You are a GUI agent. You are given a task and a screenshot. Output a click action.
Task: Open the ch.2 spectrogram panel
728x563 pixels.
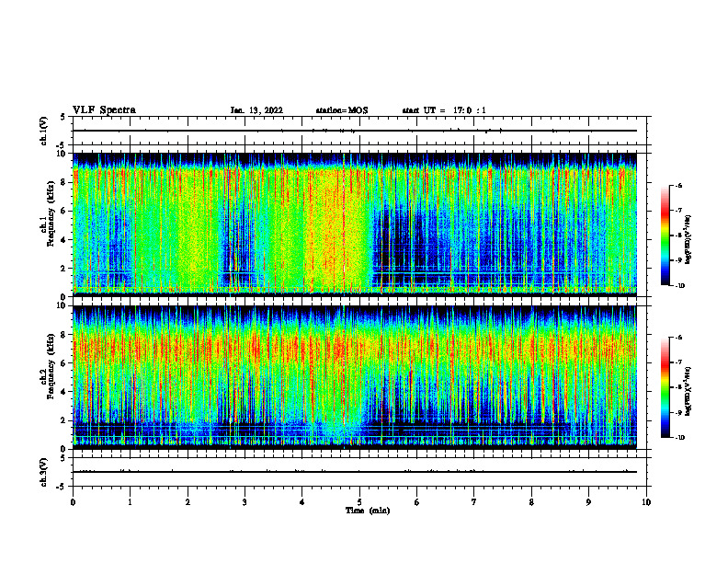click(355, 377)
